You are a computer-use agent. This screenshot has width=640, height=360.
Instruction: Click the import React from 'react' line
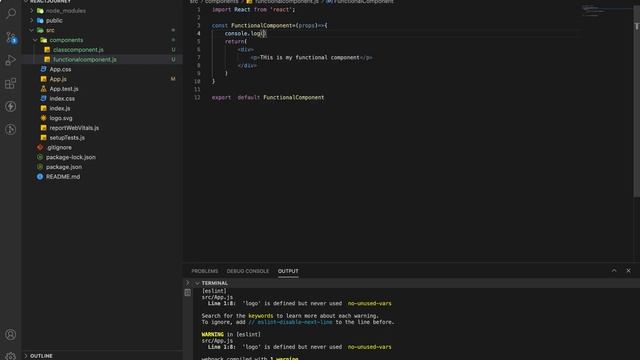click(253, 9)
